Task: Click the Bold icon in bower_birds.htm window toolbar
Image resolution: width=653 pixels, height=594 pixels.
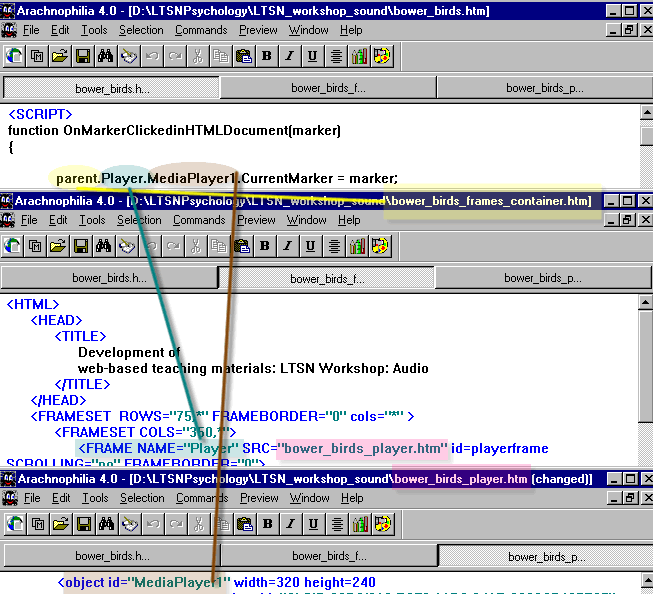Action: [267, 55]
